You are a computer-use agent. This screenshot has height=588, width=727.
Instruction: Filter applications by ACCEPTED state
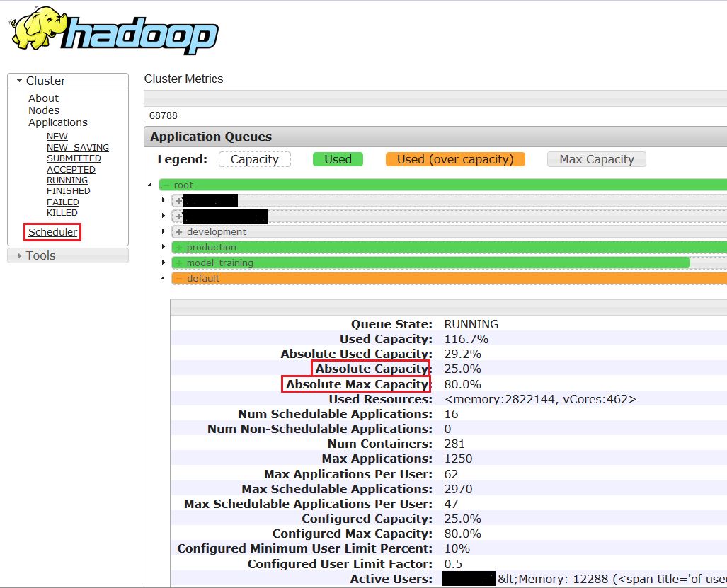click(71, 169)
